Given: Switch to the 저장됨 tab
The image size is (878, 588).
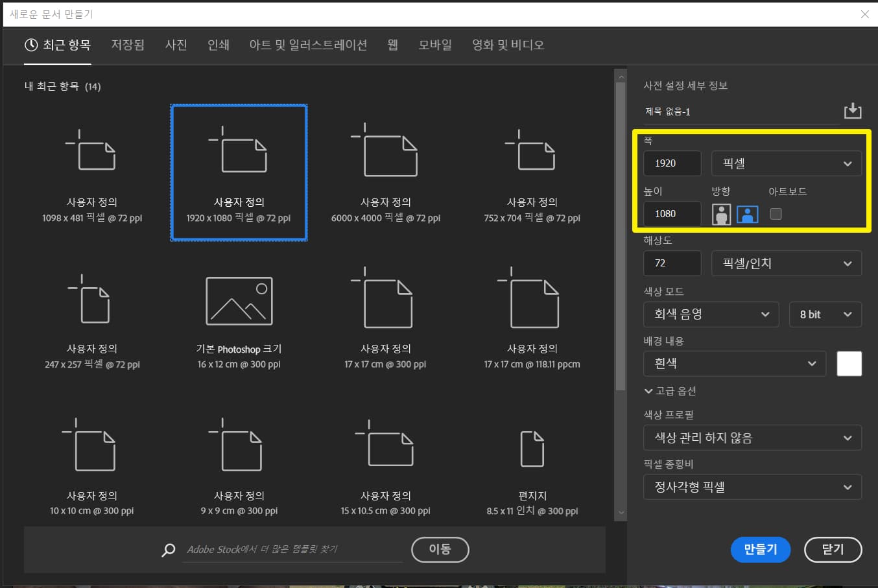Looking at the screenshot, I should coord(128,45).
